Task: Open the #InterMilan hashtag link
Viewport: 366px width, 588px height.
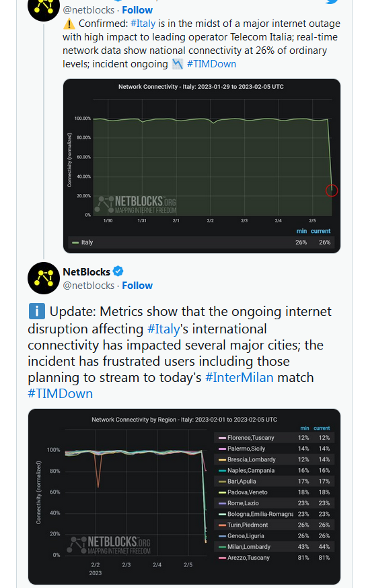Action: pyautogui.click(x=240, y=377)
